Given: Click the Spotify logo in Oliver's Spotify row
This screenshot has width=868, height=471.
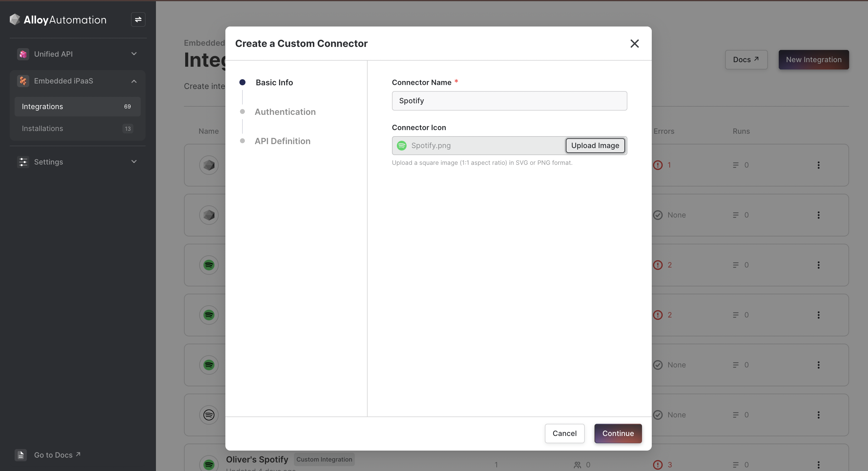Looking at the screenshot, I should point(209,465).
